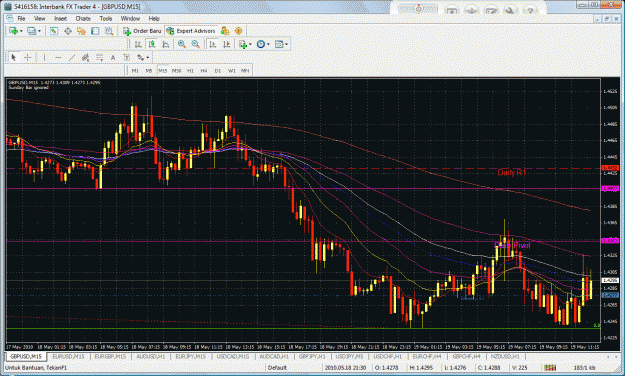This screenshot has height=376, width=625.
Task: Switch to bar chart display
Action: point(138,44)
